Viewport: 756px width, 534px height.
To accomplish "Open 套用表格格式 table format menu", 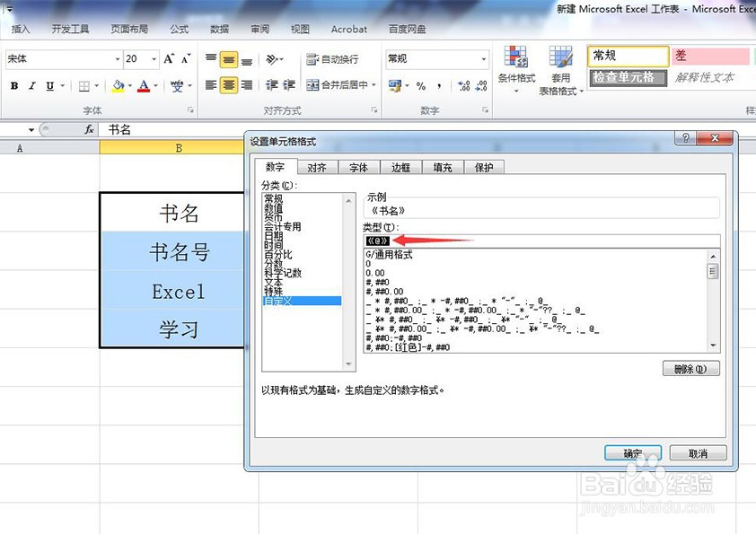I will 561,71.
